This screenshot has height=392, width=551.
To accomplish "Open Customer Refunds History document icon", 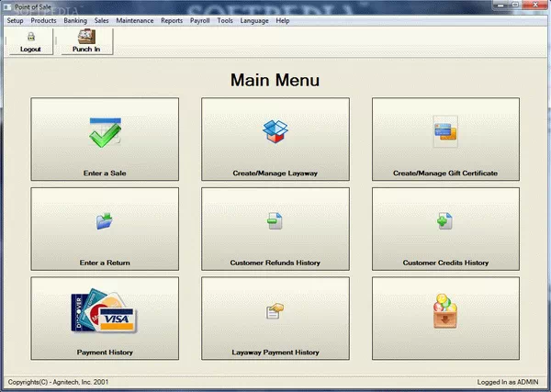I will click(275, 221).
